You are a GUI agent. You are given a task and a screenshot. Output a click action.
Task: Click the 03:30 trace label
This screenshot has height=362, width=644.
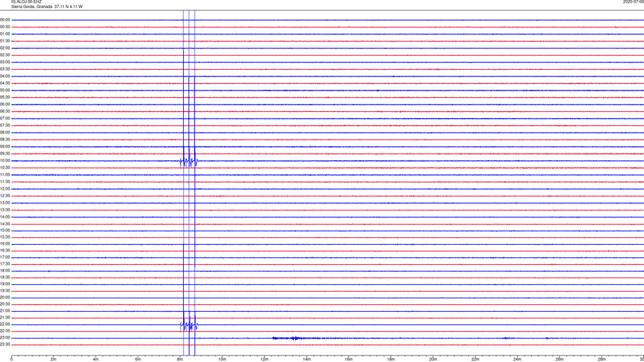click(5, 69)
